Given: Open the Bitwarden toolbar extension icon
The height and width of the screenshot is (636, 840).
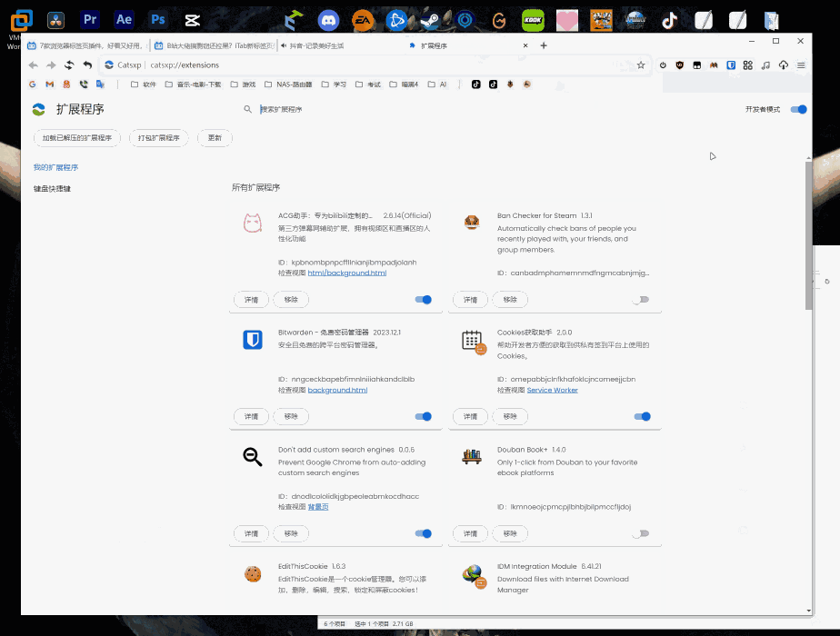Looking at the screenshot, I should (x=731, y=65).
